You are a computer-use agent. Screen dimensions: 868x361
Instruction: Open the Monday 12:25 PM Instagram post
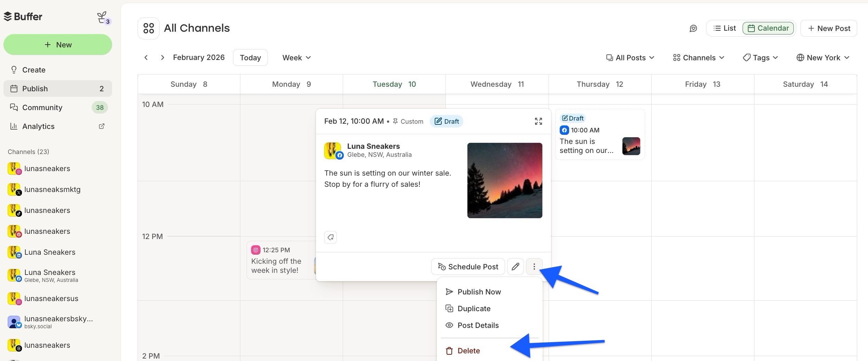[281, 260]
